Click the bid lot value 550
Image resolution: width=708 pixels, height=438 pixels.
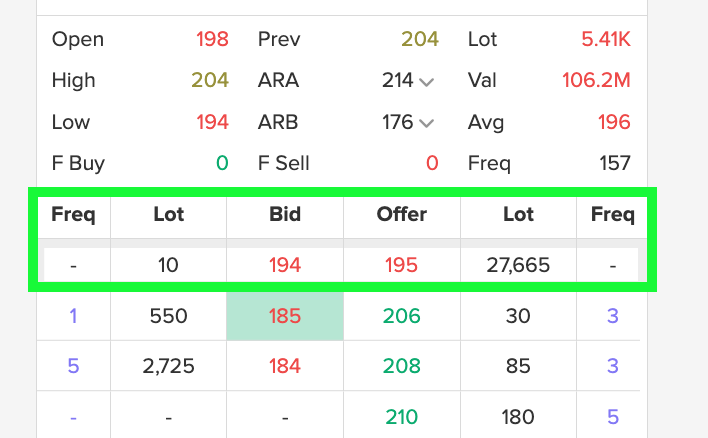pos(168,317)
